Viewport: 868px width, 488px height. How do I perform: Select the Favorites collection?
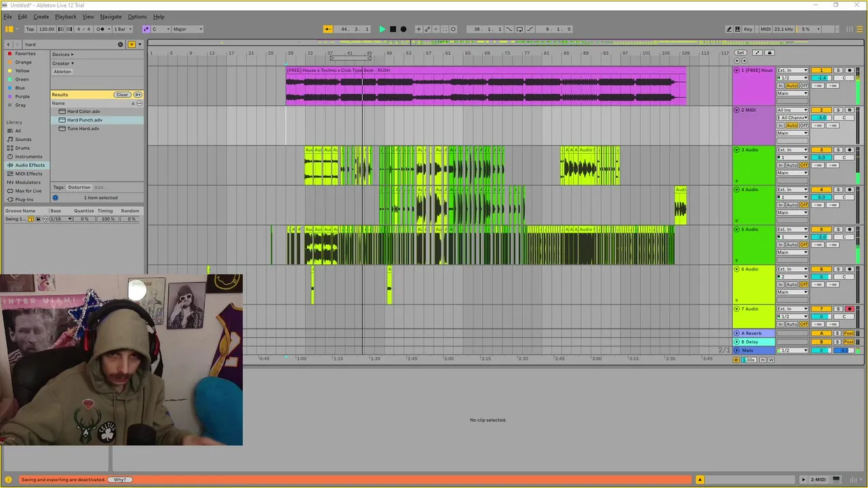pyautogui.click(x=25, y=54)
